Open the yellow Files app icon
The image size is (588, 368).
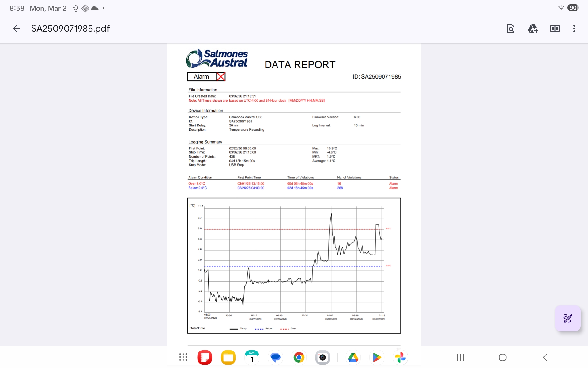click(228, 357)
